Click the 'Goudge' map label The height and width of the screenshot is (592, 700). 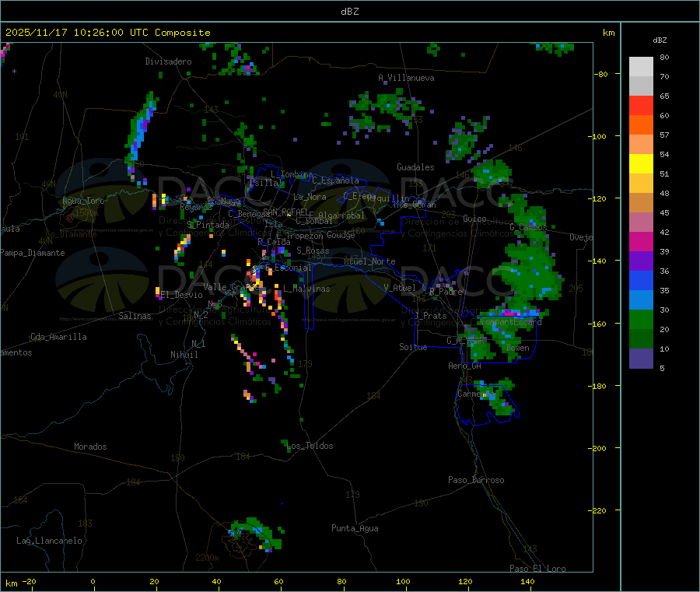coord(341,235)
